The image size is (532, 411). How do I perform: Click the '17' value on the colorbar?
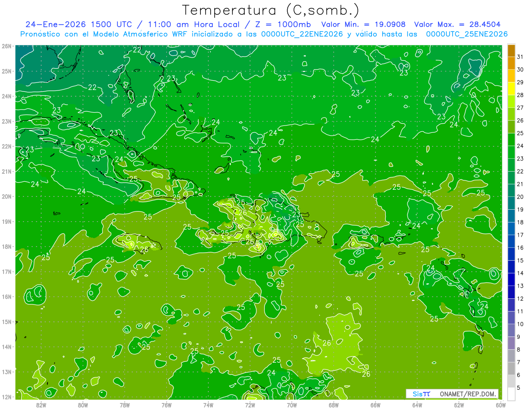coord(520,235)
